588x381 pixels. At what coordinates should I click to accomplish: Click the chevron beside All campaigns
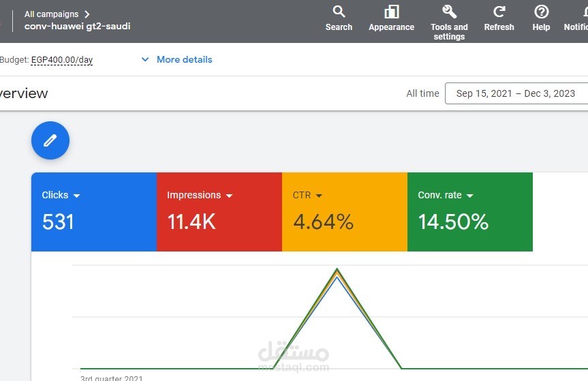point(87,14)
